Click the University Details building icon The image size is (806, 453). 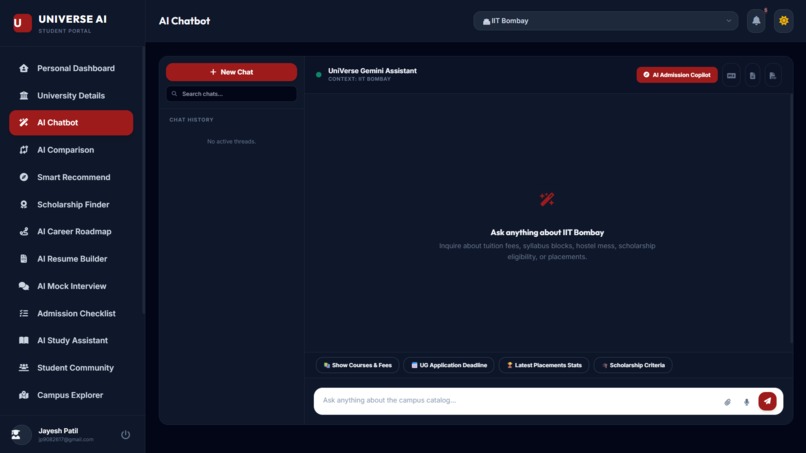pyautogui.click(x=24, y=95)
